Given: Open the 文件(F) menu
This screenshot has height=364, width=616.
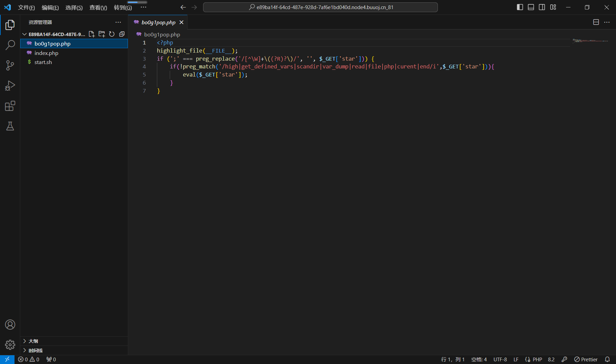Looking at the screenshot, I should [x=26, y=7].
